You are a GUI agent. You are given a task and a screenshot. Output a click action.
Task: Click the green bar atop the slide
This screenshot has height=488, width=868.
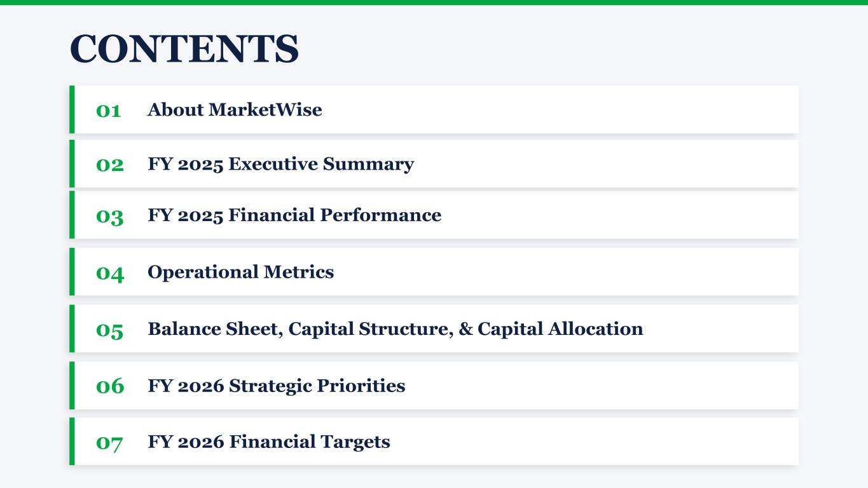(434, 3)
